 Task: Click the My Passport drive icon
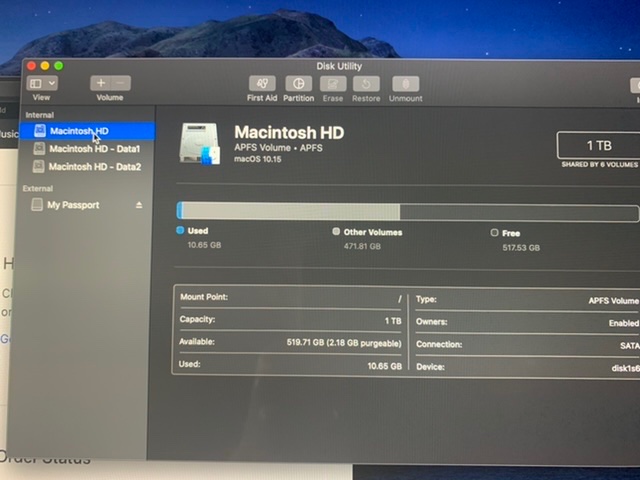[37, 204]
